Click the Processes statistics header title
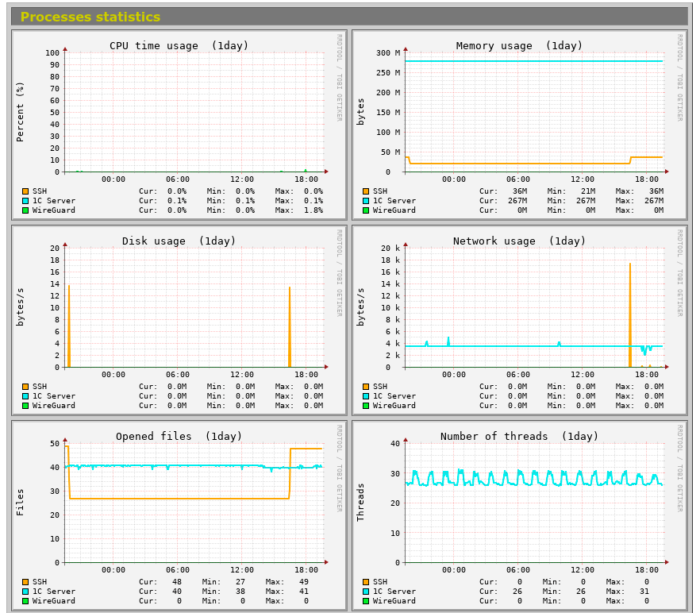 (x=90, y=17)
